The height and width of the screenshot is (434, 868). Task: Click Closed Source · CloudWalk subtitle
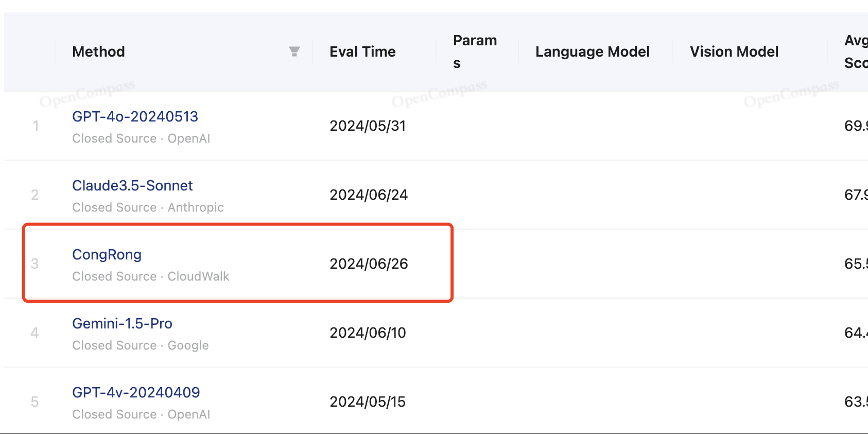[x=151, y=276]
